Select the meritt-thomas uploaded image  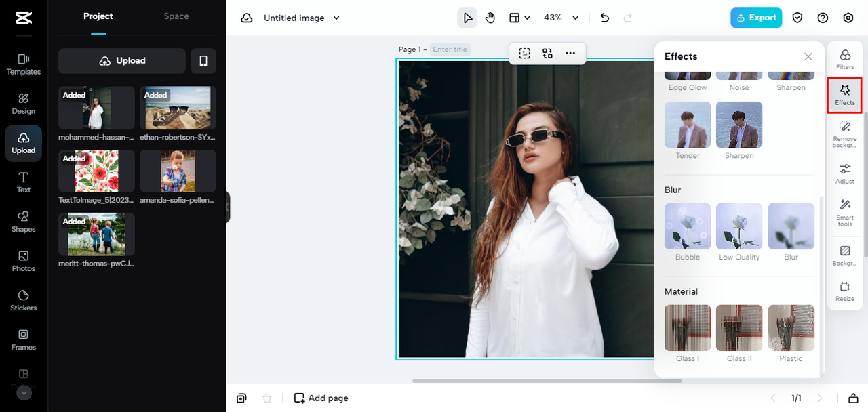96,234
